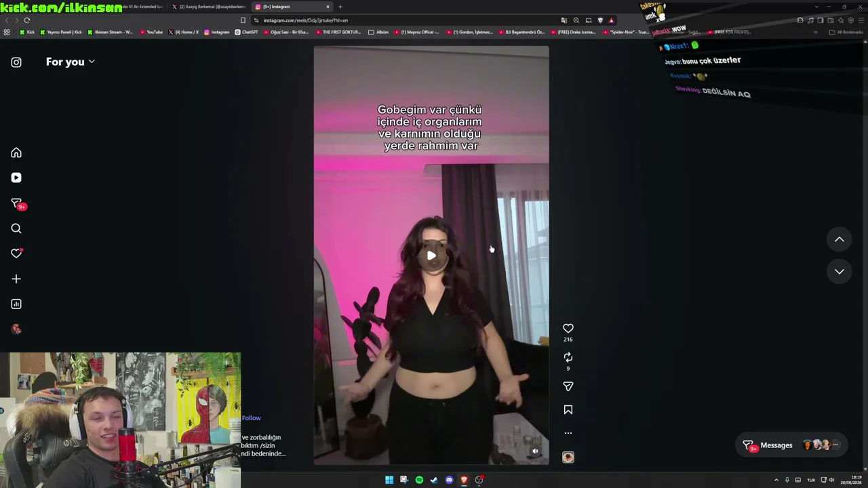
Task: Open OBS Studio from the taskbar
Action: pos(479,480)
